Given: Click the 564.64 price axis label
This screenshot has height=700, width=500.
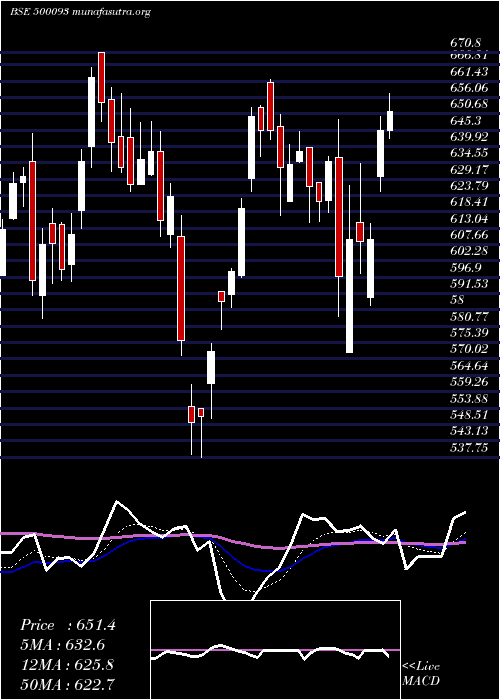Looking at the screenshot, I should tap(469, 366).
